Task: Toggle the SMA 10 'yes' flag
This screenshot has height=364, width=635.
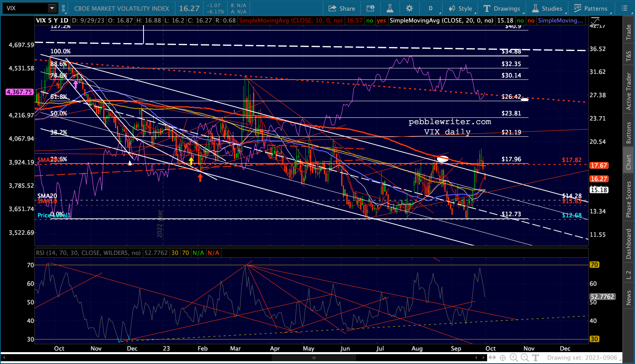Action: 381,21
